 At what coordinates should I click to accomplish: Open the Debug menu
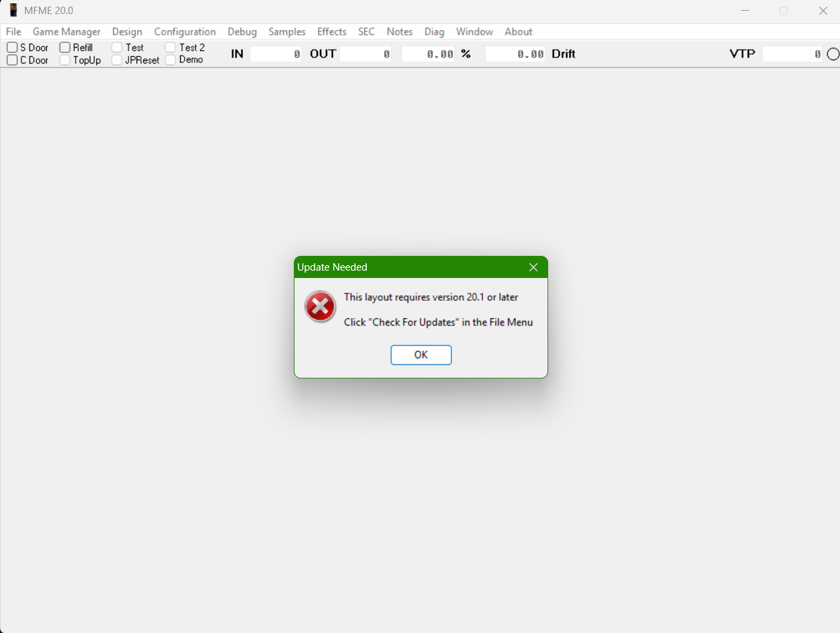pos(242,31)
